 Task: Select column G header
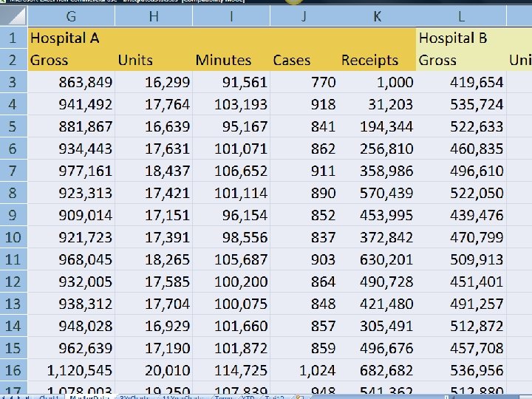[x=72, y=15]
